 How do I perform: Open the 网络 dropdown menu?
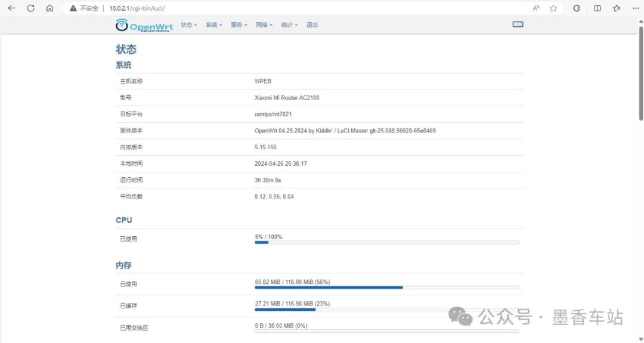coord(264,25)
